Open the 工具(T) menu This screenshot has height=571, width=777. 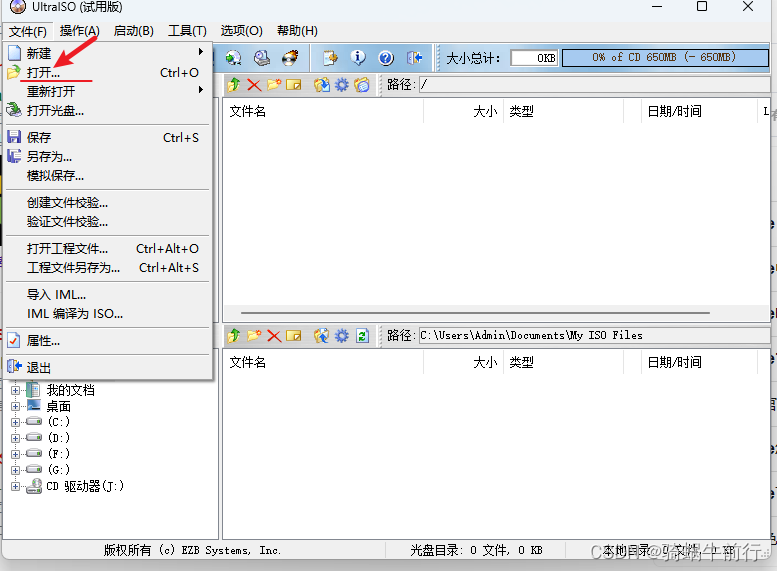tap(187, 31)
